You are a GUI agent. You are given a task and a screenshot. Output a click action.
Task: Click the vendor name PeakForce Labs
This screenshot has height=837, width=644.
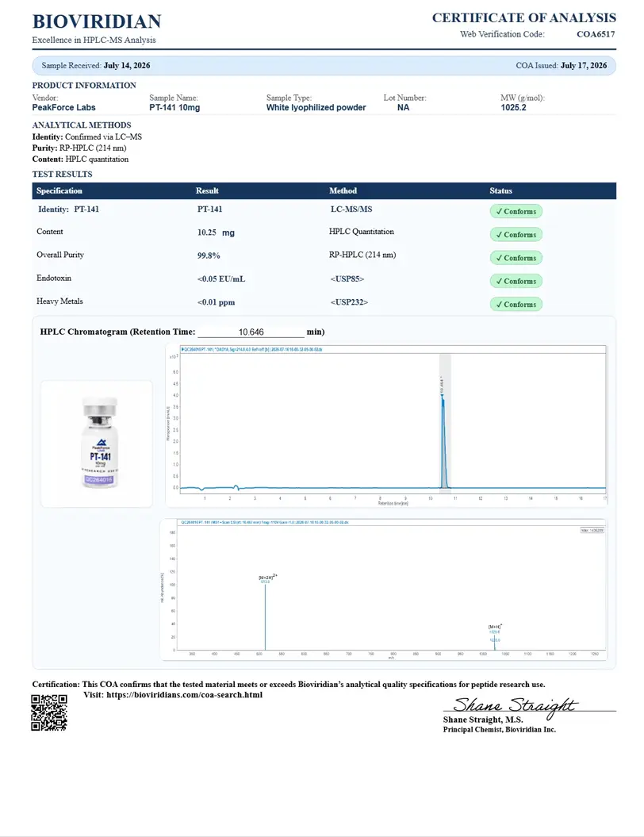pos(63,107)
